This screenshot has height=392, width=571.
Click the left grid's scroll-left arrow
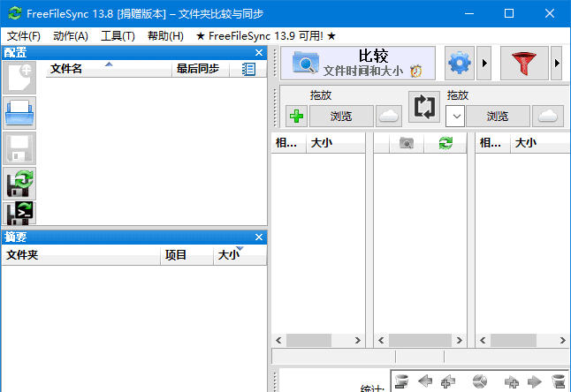[278, 341]
